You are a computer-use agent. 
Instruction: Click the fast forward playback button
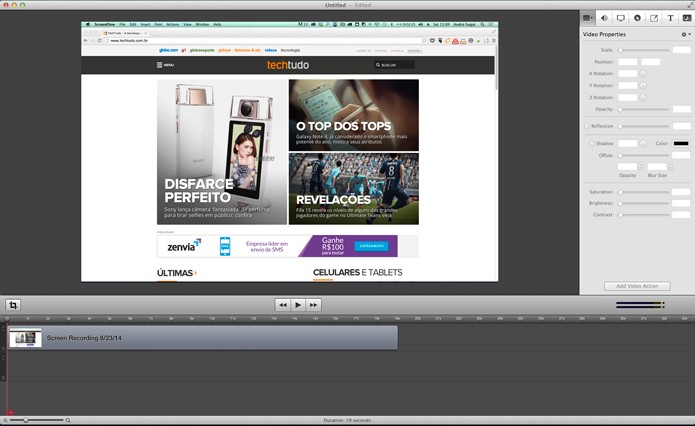point(313,305)
